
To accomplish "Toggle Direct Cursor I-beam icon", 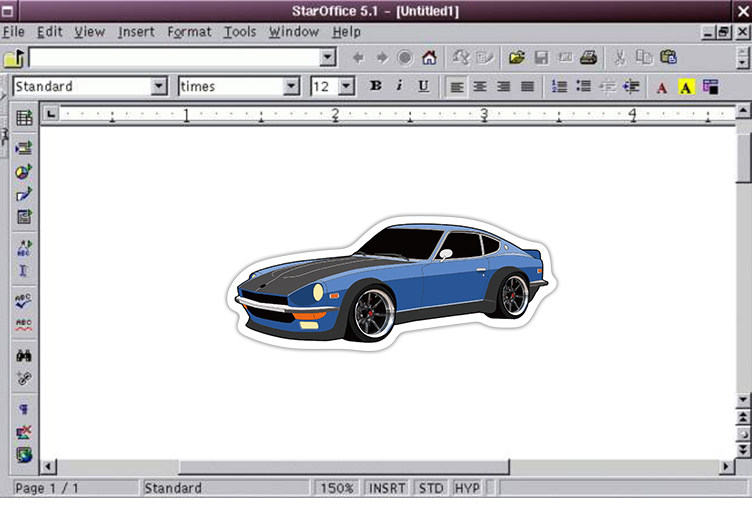I will point(23,271).
